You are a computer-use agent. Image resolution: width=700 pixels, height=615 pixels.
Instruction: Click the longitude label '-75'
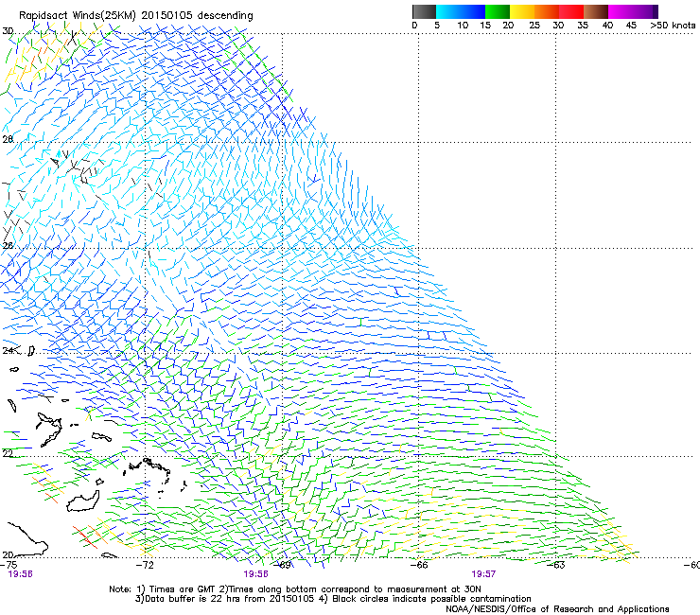[9, 565]
